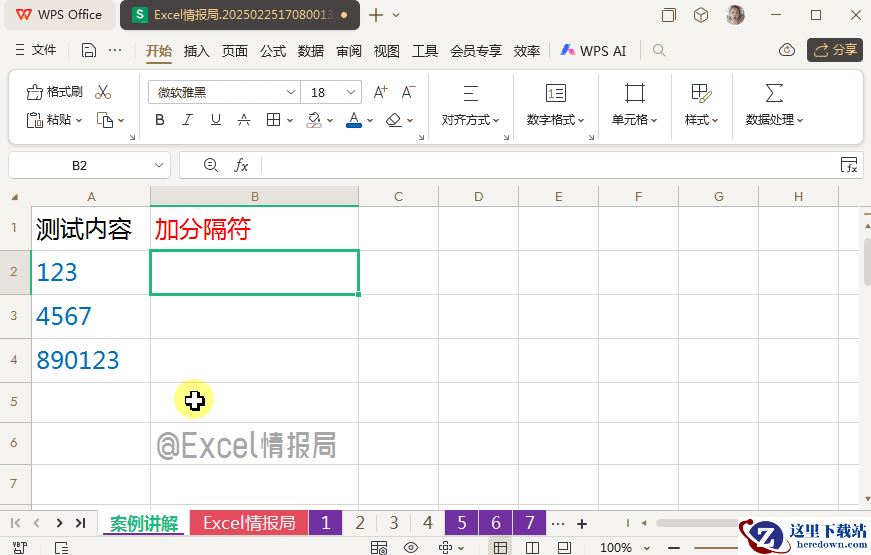The height and width of the screenshot is (555, 871).
Task: Click the select-all corner triangle
Action: (15, 197)
